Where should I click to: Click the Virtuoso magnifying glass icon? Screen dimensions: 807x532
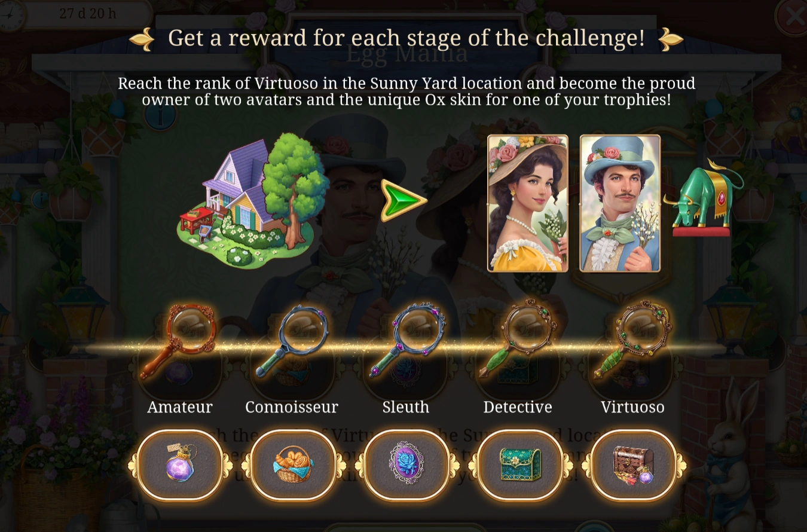tap(633, 340)
